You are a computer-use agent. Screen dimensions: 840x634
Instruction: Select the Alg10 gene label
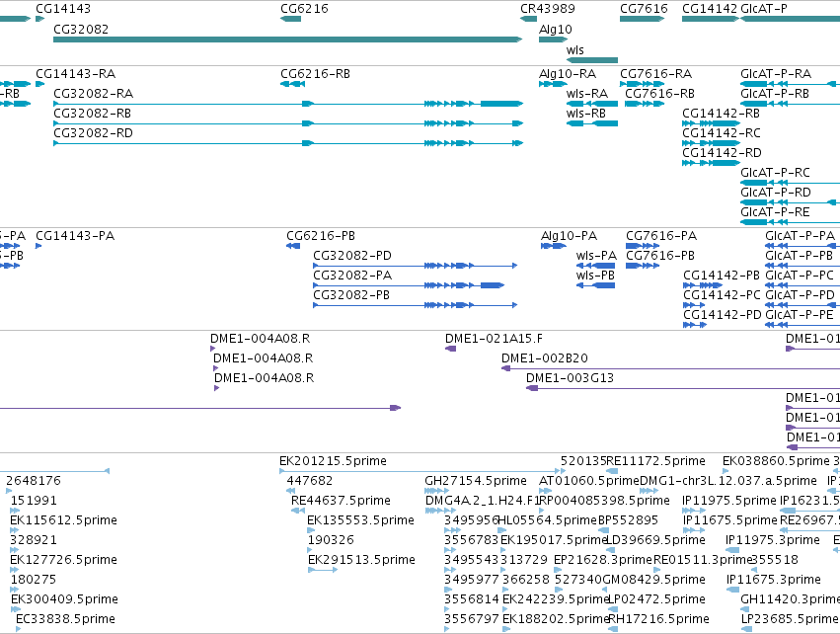coord(556,30)
